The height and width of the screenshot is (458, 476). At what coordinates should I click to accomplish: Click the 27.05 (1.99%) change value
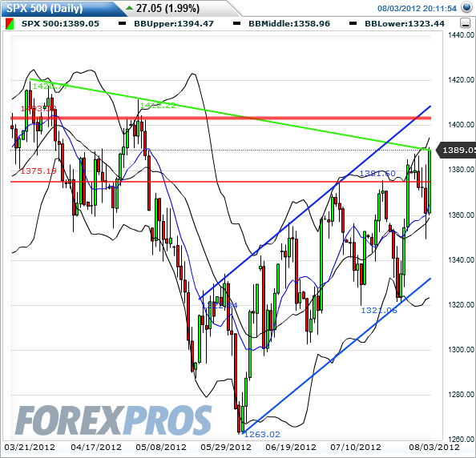tap(167, 8)
